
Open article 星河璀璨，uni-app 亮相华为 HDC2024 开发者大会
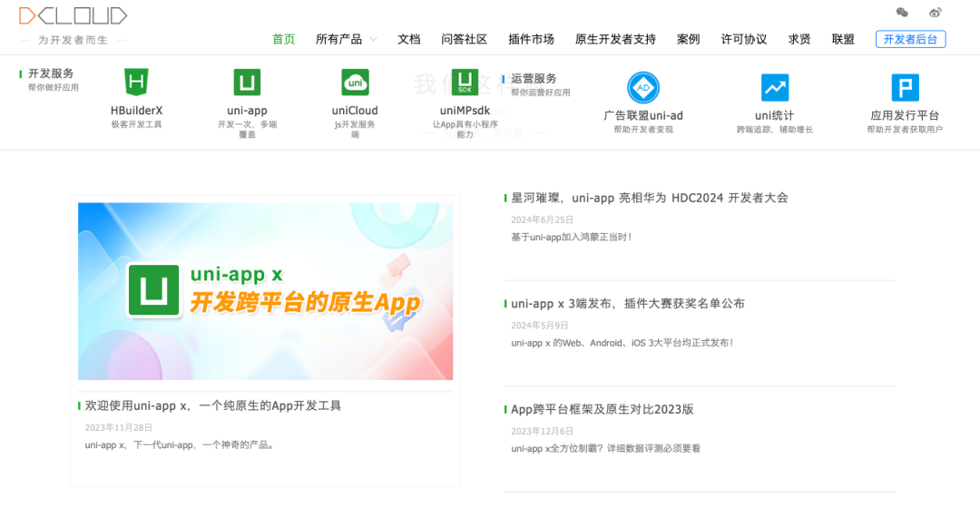click(650, 198)
